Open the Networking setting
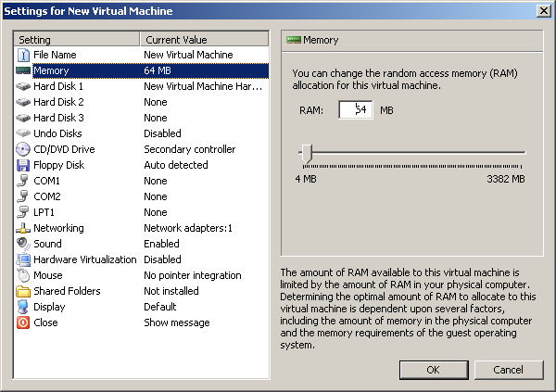Viewport: 556px width, 392px height. pos(59,228)
